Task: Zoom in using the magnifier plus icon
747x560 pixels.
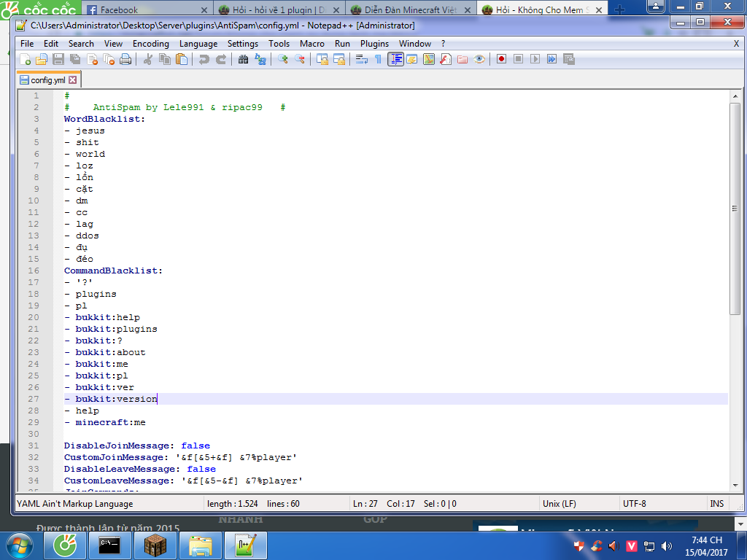Action: click(283, 59)
